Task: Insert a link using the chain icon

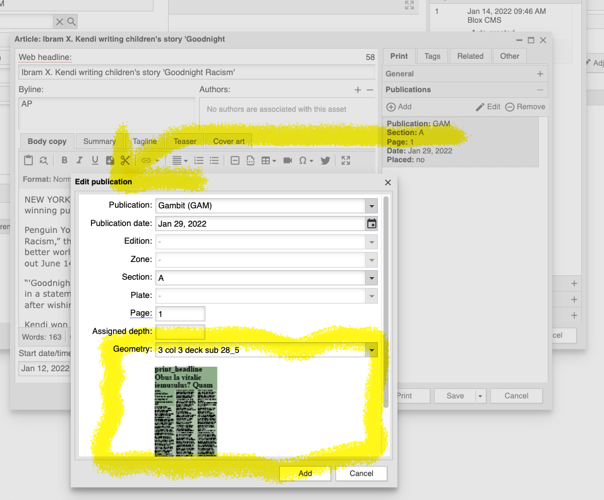Action: [x=146, y=160]
